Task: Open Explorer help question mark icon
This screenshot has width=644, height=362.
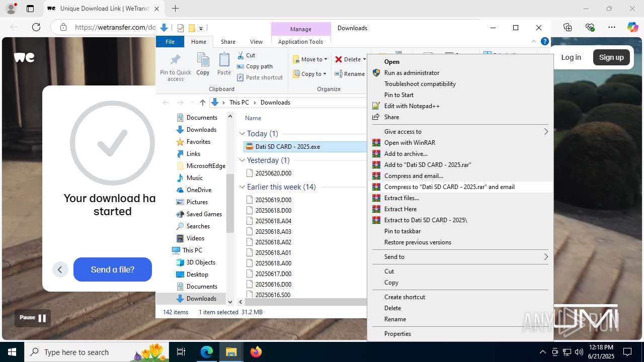Action: [x=544, y=42]
